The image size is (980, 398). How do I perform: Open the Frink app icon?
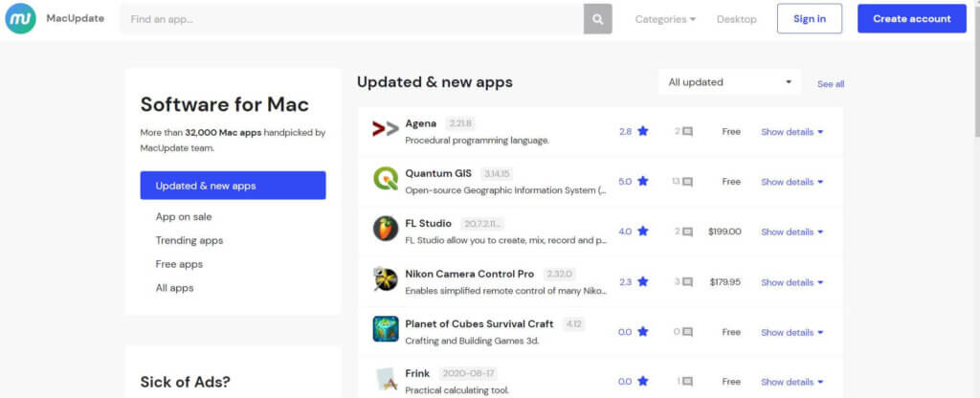pyautogui.click(x=386, y=379)
